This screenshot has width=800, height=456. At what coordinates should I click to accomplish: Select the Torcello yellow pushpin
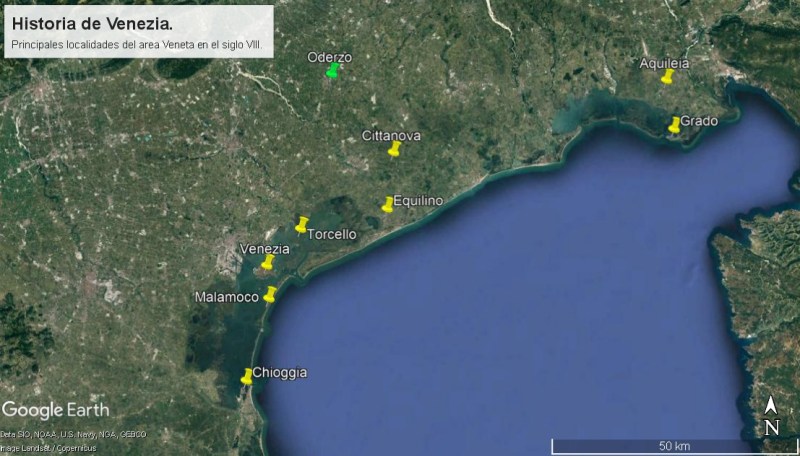coord(301,225)
